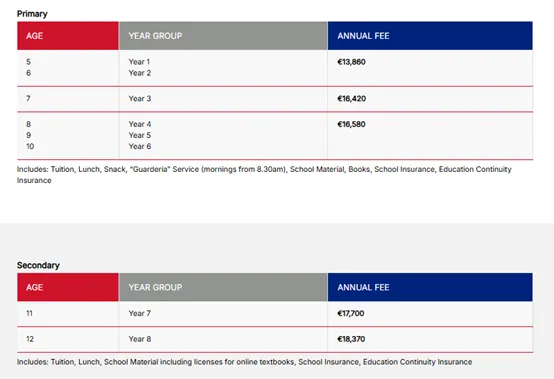554x379 pixels.
Task: Select the €16,580 annual fee
Action: pyautogui.click(x=351, y=124)
